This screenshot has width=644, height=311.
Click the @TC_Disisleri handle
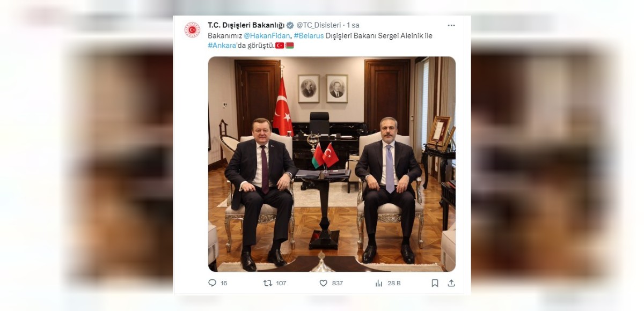(319, 25)
